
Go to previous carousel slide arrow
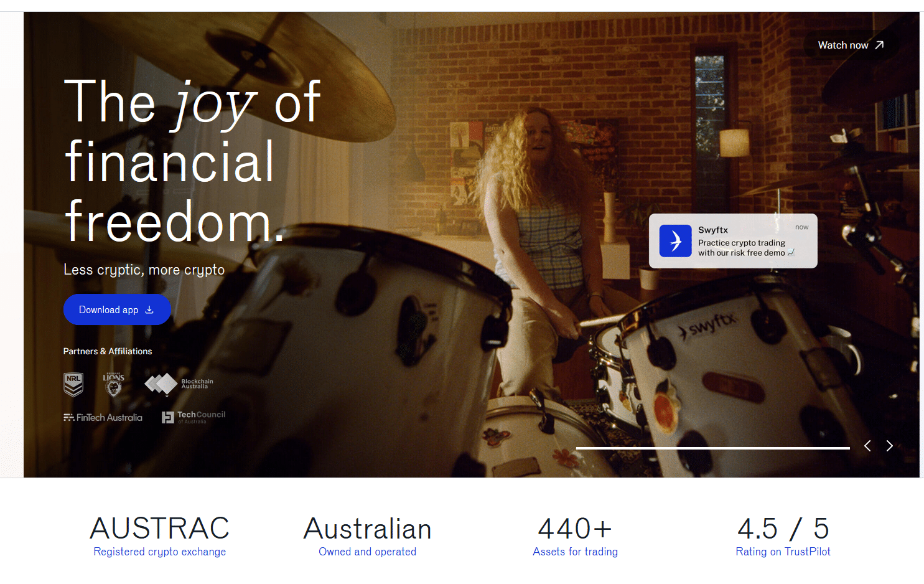pyautogui.click(x=867, y=446)
